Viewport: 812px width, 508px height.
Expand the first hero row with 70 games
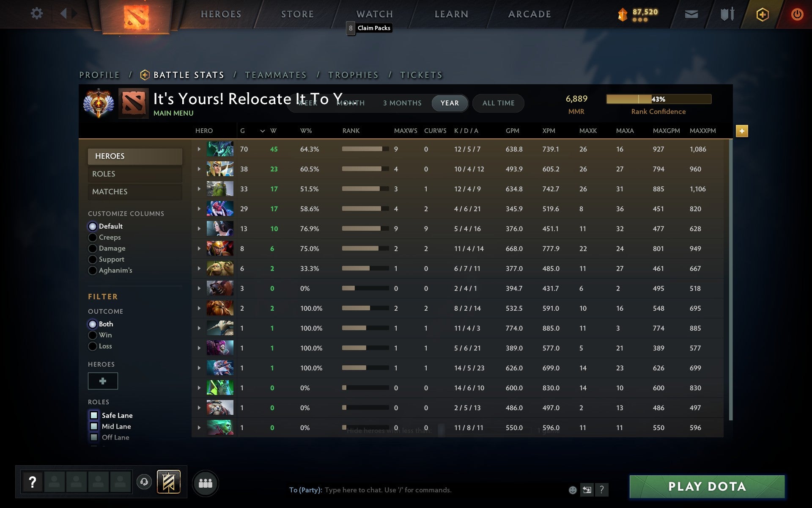click(199, 149)
